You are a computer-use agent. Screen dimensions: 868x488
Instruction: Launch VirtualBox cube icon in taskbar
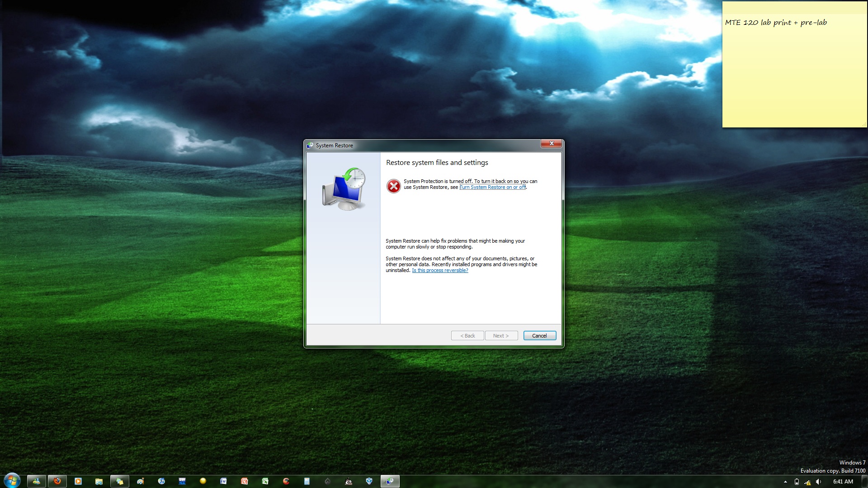pyautogui.click(x=369, y=481)
